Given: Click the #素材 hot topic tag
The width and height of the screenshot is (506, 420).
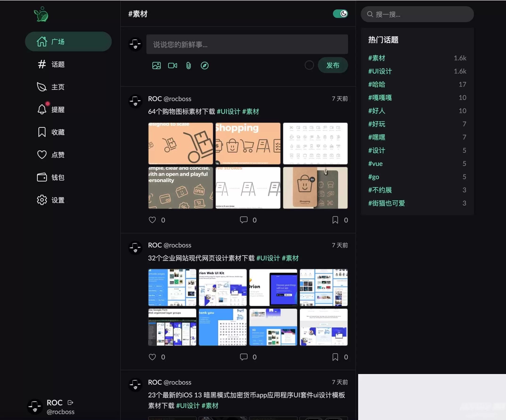Looking at the screenshot, I should [377, 58].
